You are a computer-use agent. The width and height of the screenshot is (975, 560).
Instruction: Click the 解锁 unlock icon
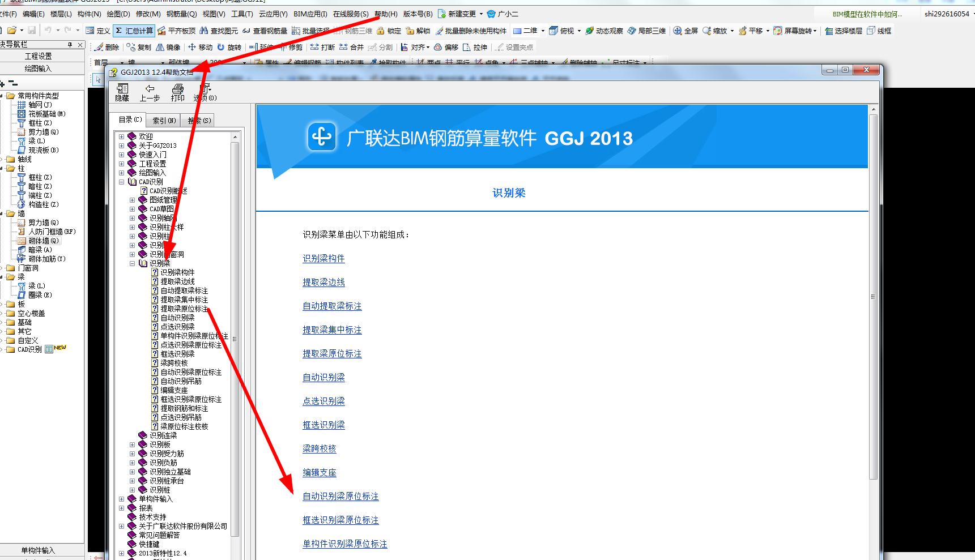tap(410, 31)
